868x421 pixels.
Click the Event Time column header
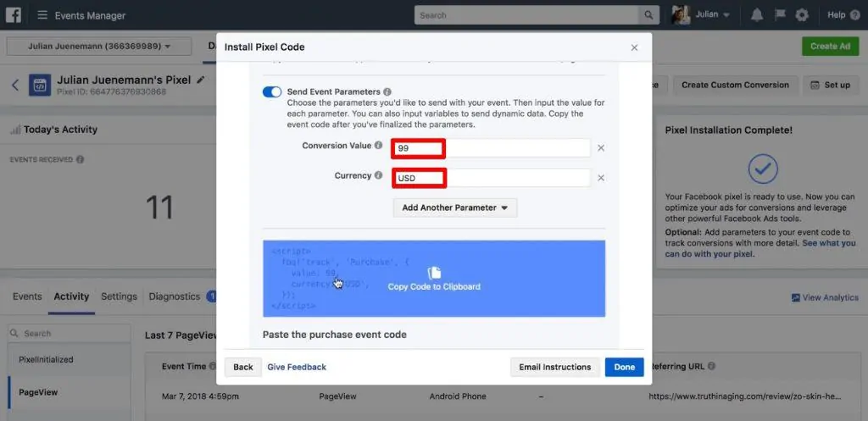[x=184, y=366]
